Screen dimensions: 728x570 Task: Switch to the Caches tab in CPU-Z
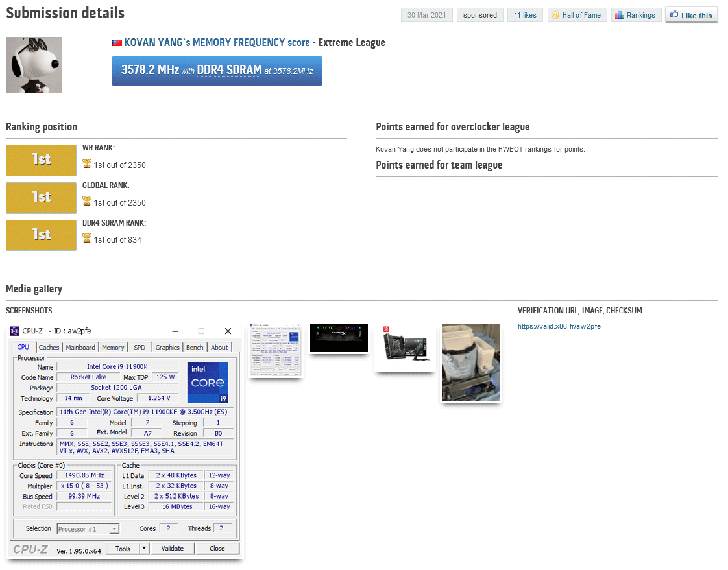click(49, 347)
